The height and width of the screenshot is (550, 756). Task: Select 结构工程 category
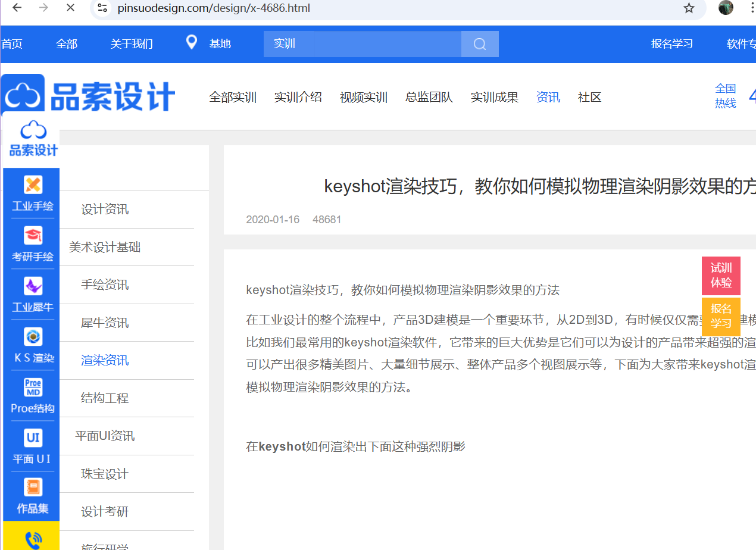click(x=105, y=398)
